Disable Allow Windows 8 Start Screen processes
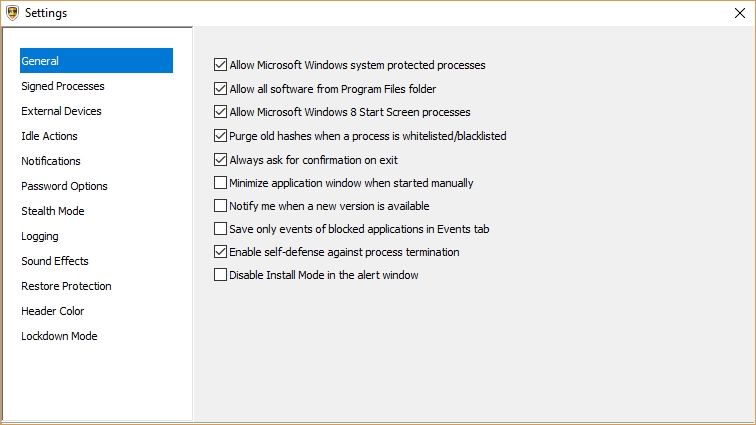Viewport: 756px width, 425px height. [x=221, y=112]
